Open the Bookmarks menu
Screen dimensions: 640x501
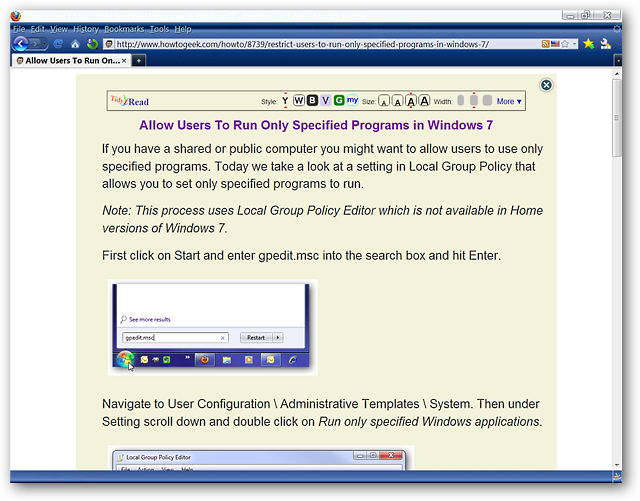pos(124,29)
